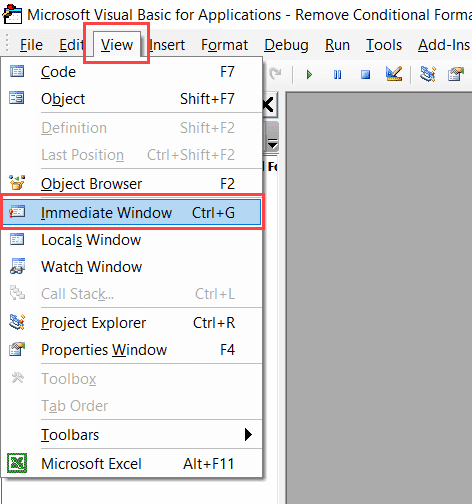Open the Add-Ins menu

[444, 45]
